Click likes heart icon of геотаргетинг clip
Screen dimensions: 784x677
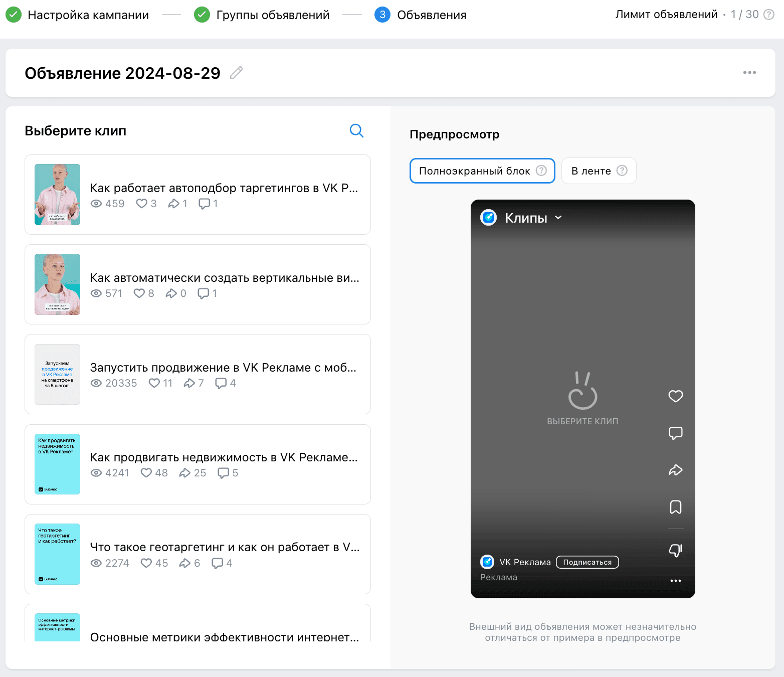pyautogui.click(x=146, y=563)
